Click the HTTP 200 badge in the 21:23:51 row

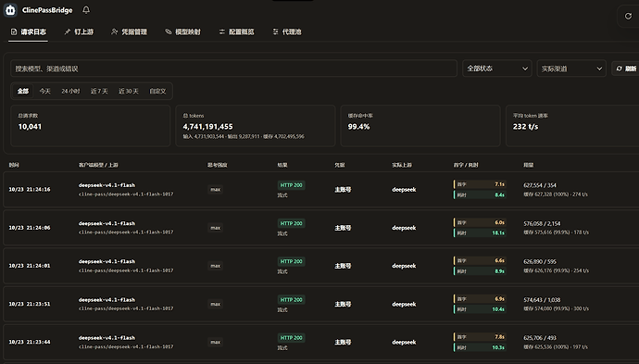(x=291, y=299)
